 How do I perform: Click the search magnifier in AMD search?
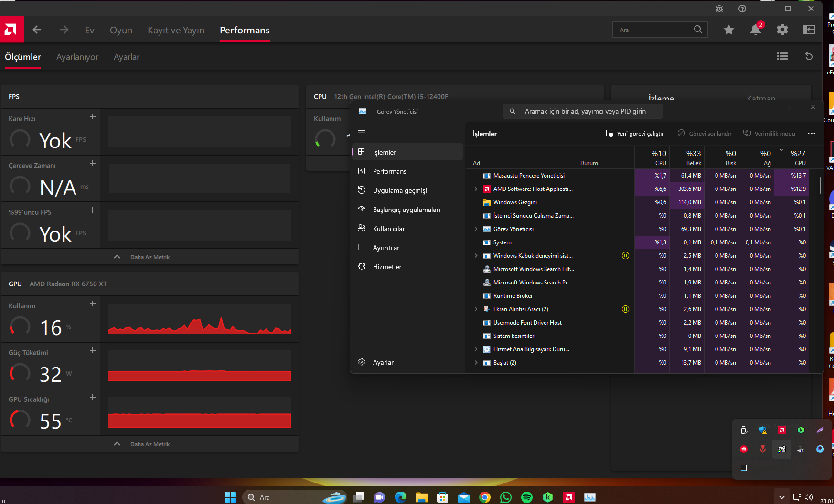(698, 30)
